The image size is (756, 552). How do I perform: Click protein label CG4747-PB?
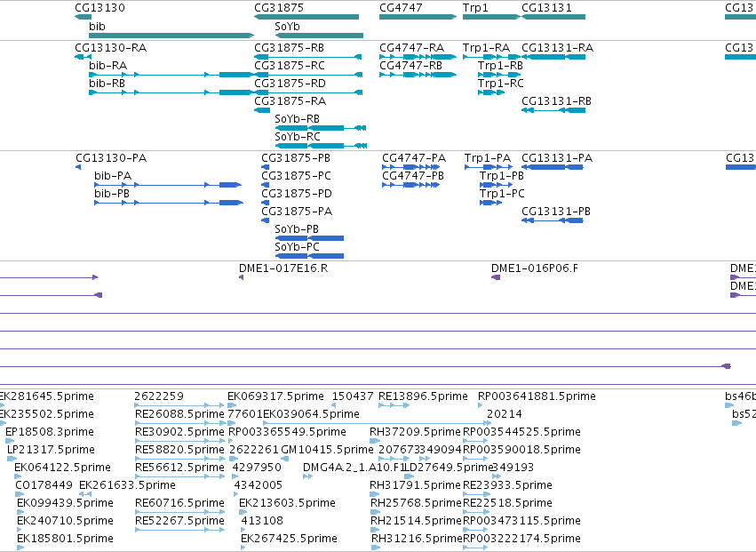413,176
